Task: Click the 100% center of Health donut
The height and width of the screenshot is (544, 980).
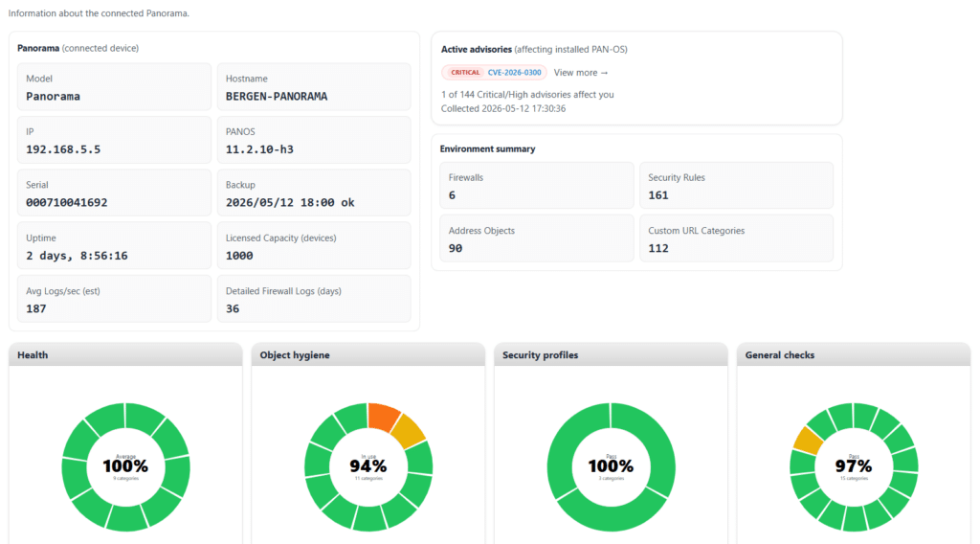Action: pyautogui.click(x=125, y=466)
